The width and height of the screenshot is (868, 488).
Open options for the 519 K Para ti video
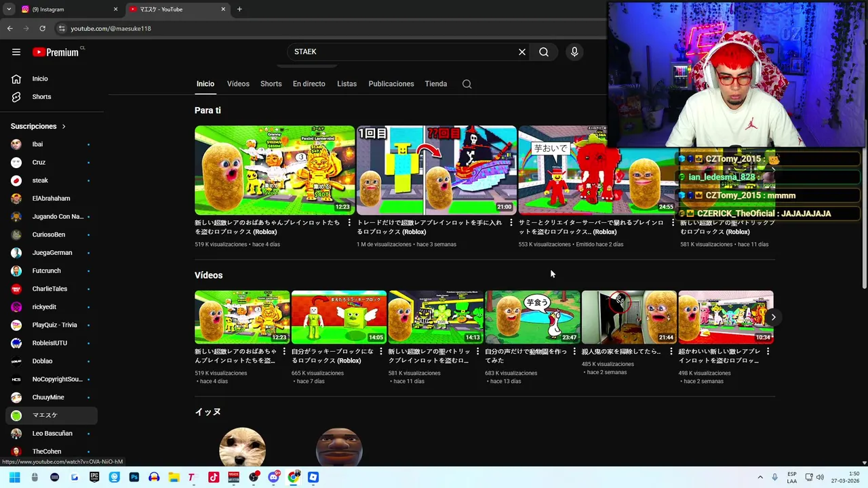point(349,223)
